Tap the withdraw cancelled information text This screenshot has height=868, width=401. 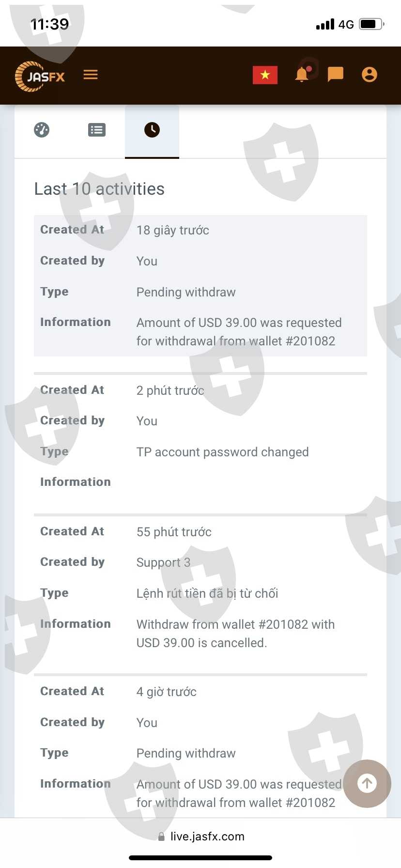[235, 634]
